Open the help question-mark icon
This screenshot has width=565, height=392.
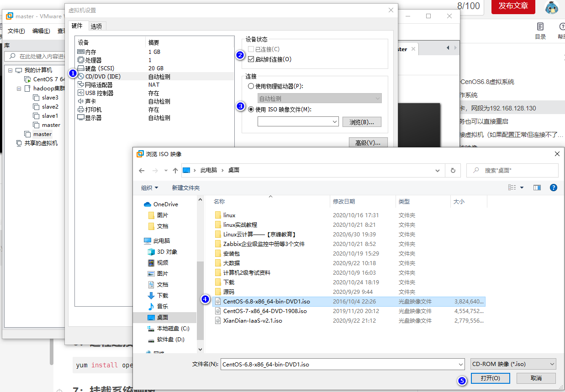point(553,188)
